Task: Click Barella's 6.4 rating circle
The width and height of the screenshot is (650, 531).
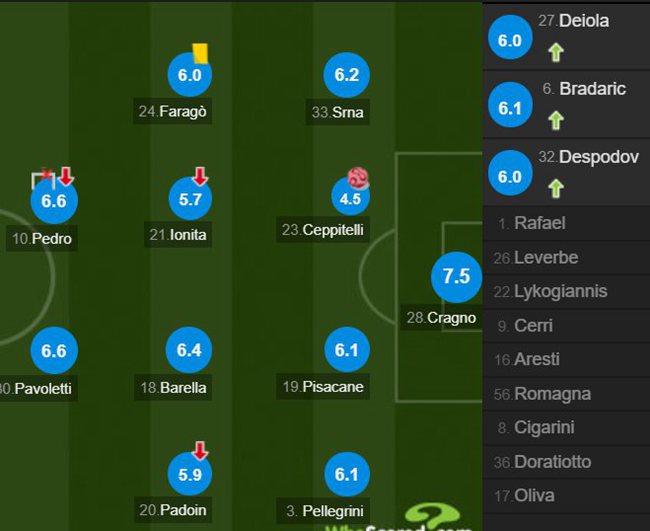Action: 189,350
